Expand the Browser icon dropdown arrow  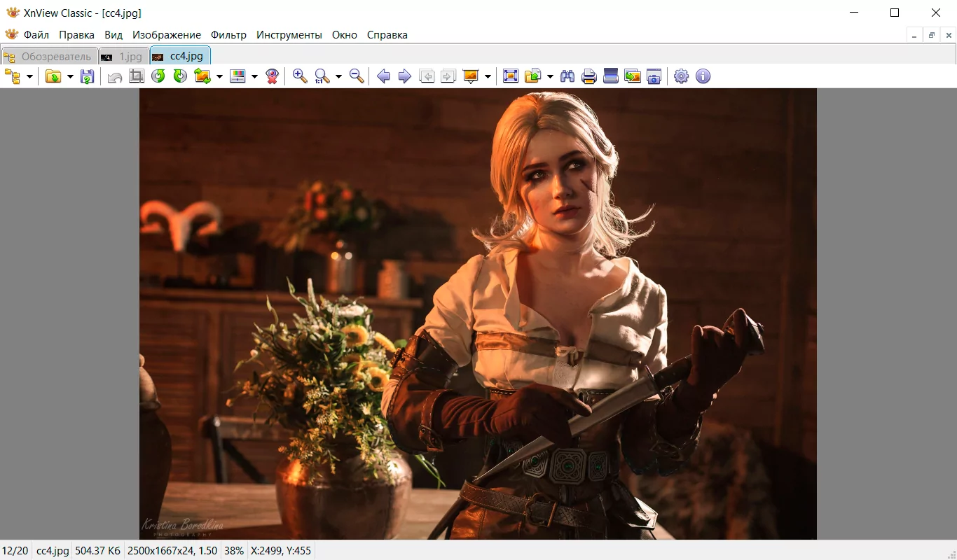(29, 76)
